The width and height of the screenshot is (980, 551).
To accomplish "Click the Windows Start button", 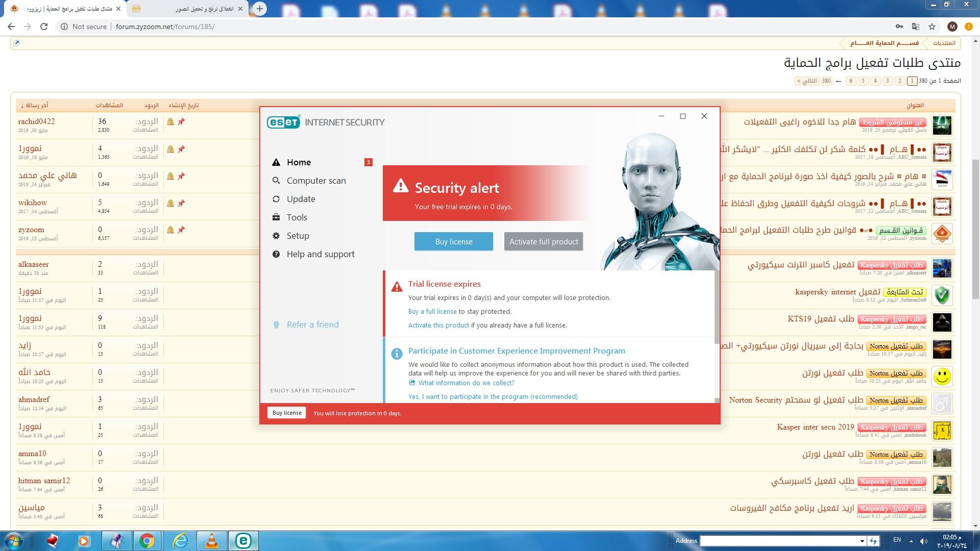I will coord(14,540).
